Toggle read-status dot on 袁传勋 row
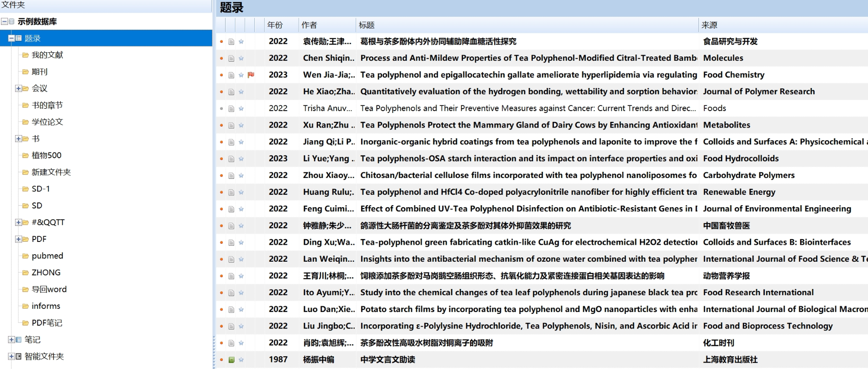Image resolution: width=868 pixels, height=369 pixels. [221, 41]
